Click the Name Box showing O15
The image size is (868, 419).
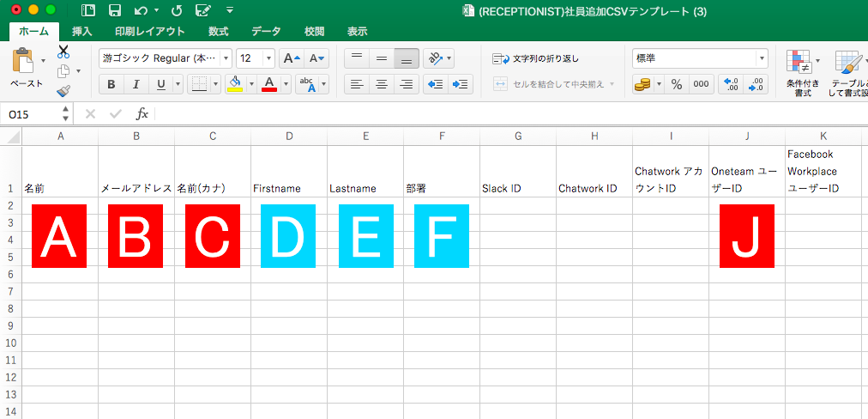tap(31, 113)
